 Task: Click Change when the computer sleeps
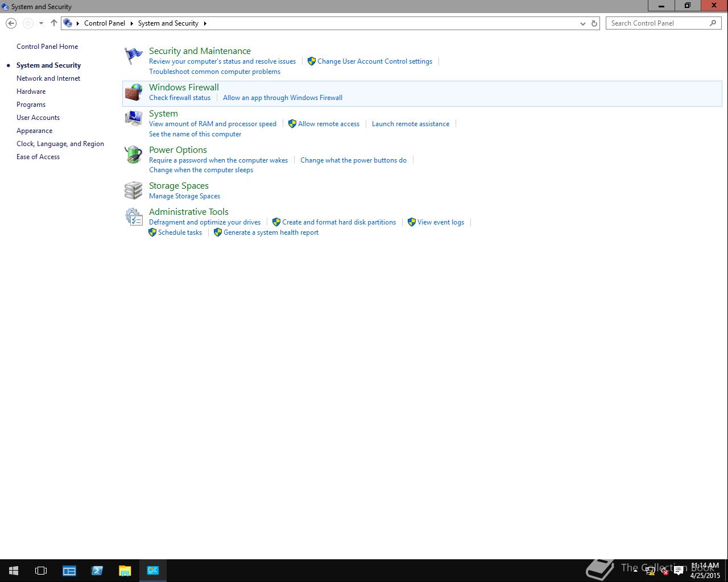tap(201, 170)
